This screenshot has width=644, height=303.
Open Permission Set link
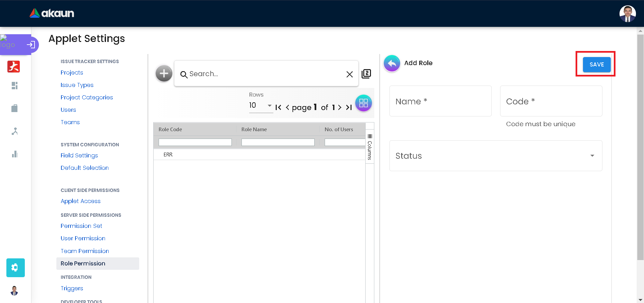pos(82,226)
